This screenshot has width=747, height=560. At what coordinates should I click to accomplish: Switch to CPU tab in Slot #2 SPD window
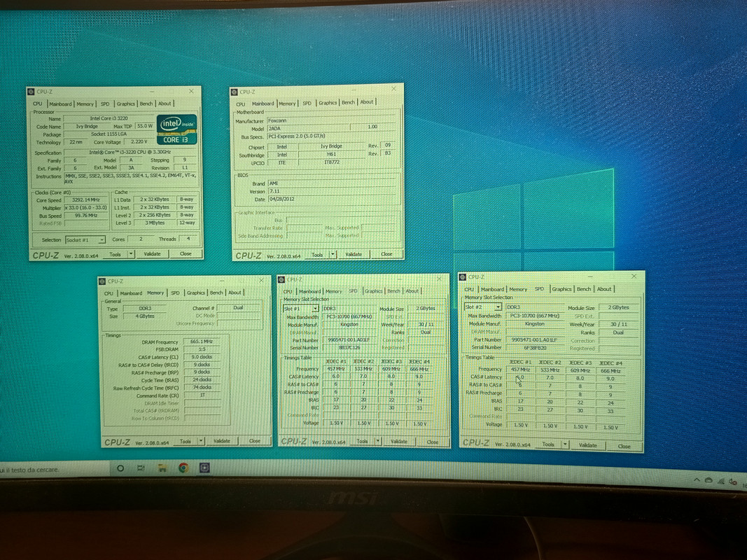pyautogui.click(x=469, y=289)
